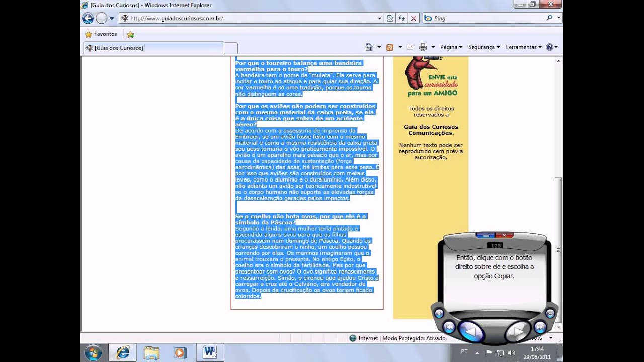Minimize the tutorial player with blue button
Screen dimensions: 644x362
coord(486,235)
